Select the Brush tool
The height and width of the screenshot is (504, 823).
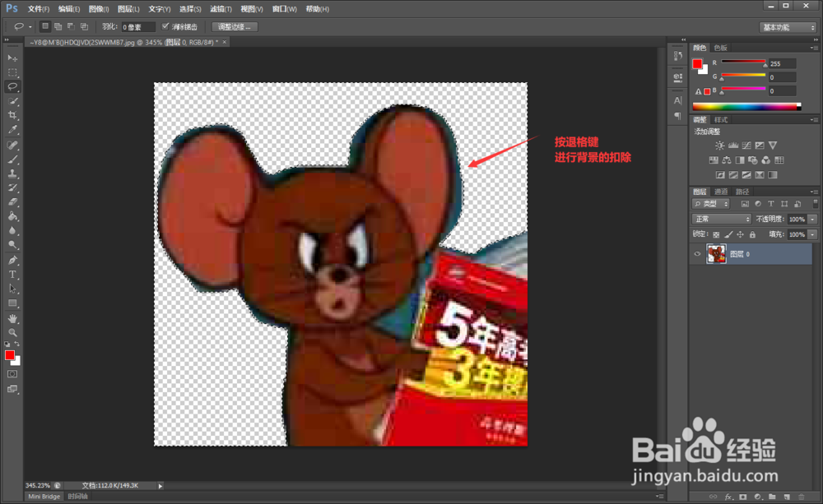12,159
